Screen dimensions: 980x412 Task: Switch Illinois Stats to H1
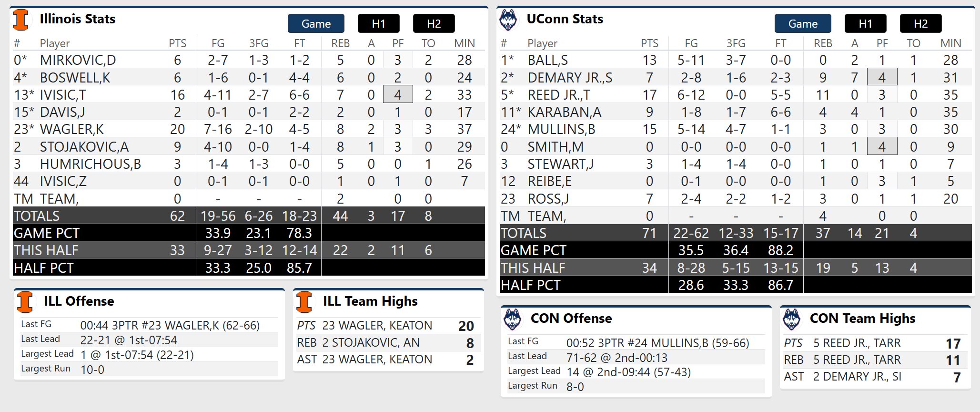click(x=378, y=24)
